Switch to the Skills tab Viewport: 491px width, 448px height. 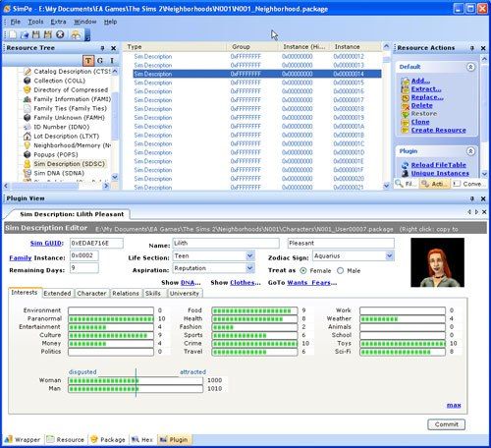pyautogui.click(x=153, y=294)
